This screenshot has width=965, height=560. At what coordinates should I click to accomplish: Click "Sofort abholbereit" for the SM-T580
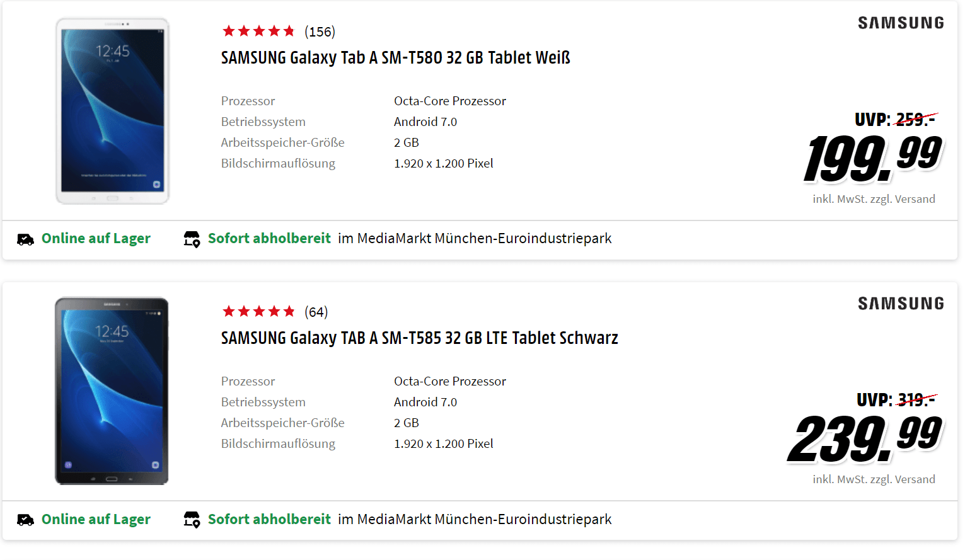coord(269,239)
